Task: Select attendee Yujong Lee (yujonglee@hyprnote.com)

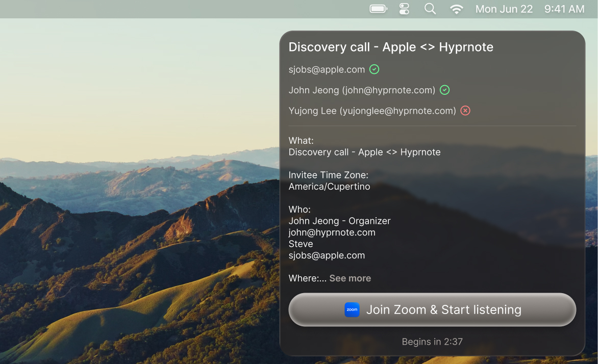Action: [372, 111]
